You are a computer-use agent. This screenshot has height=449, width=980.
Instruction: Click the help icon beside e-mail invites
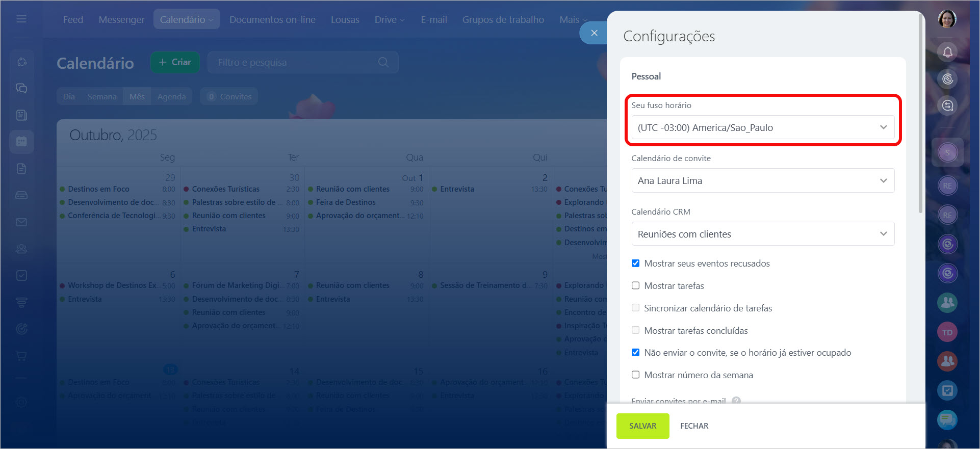[736, 401]
